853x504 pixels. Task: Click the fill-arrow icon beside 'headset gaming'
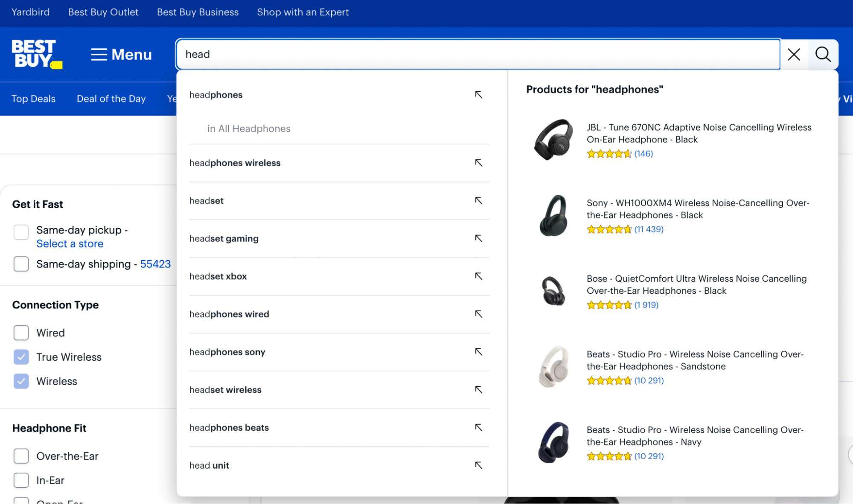tap(479, 238)
